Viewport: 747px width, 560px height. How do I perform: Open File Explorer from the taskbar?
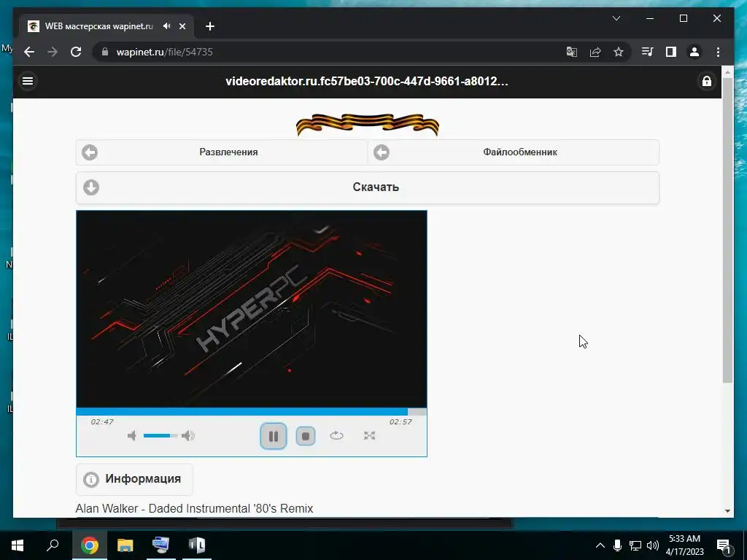pyautogui.click(x=125, y=545)
